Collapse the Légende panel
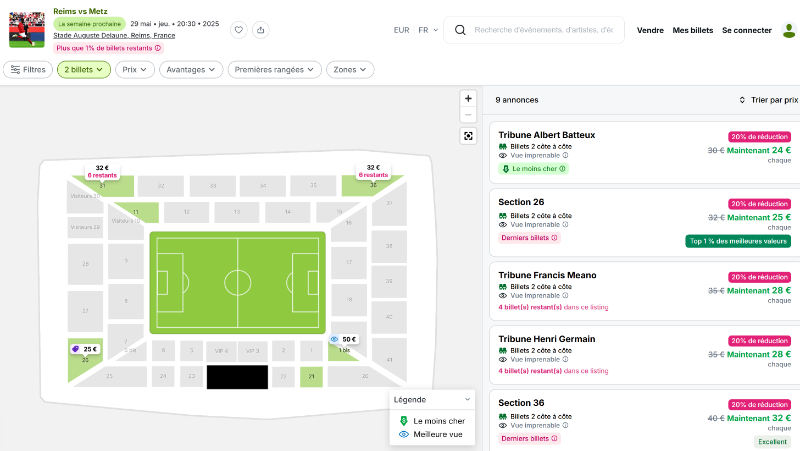800x451 pixels. tap(467, 399)
